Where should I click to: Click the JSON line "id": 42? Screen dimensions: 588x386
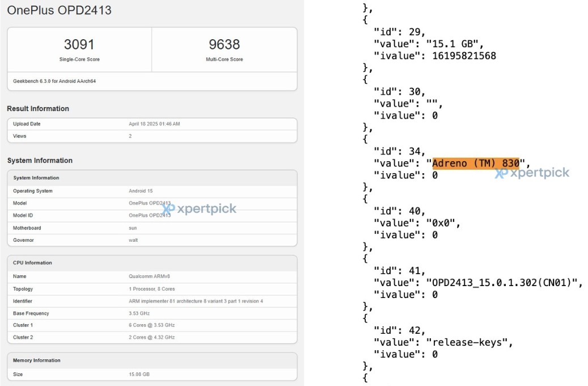(400, 330)
